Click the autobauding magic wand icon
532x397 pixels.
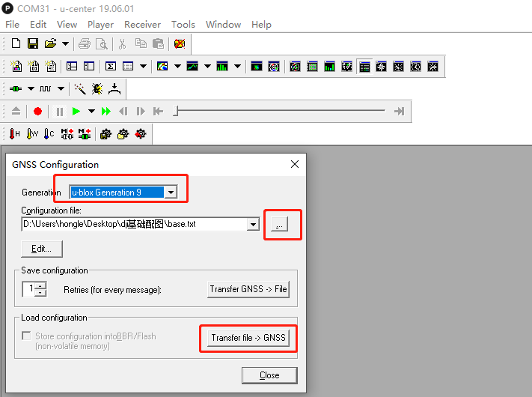(80, 88)
